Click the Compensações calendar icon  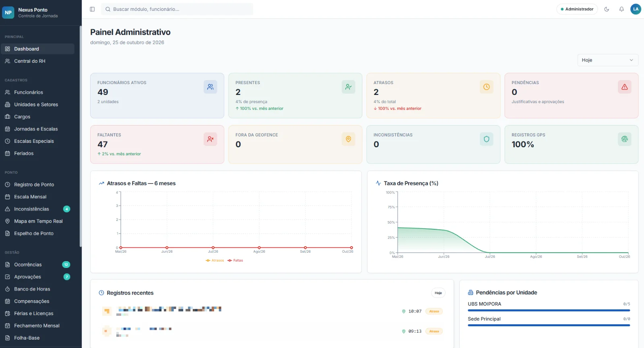(7, 301)
